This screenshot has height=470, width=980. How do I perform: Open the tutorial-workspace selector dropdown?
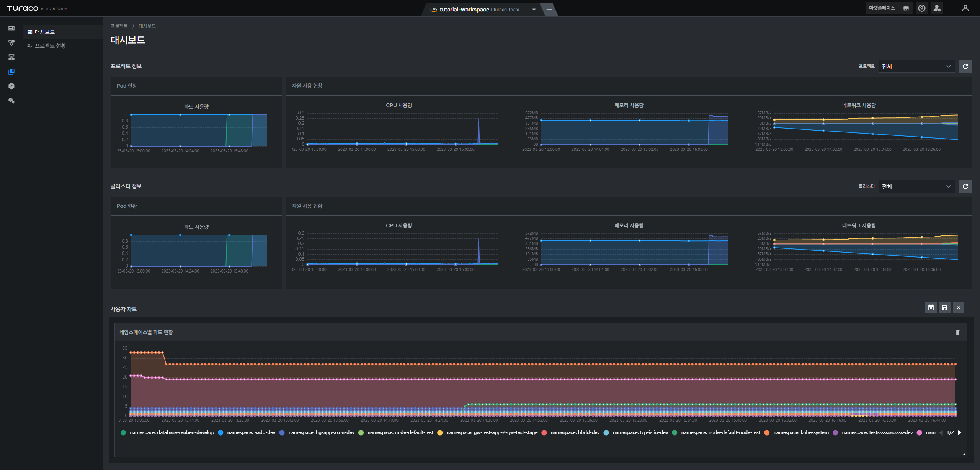(482, 10)
